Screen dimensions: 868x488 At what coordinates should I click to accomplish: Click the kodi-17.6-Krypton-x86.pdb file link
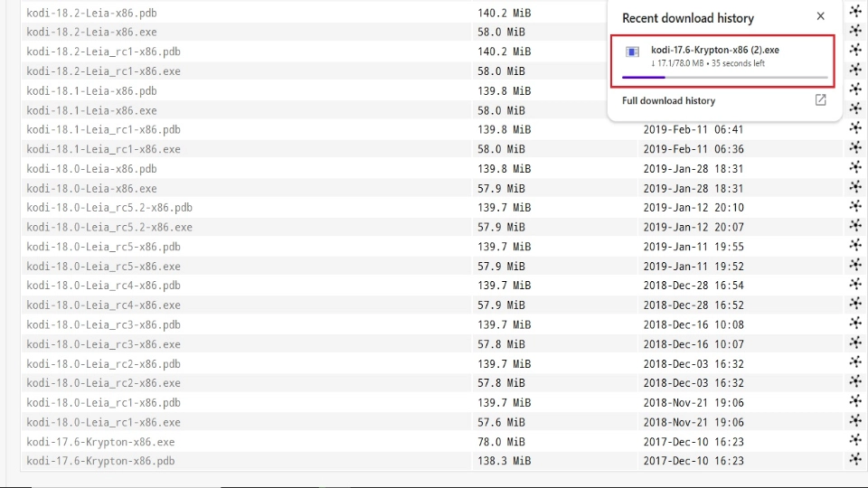click(100, 461)
